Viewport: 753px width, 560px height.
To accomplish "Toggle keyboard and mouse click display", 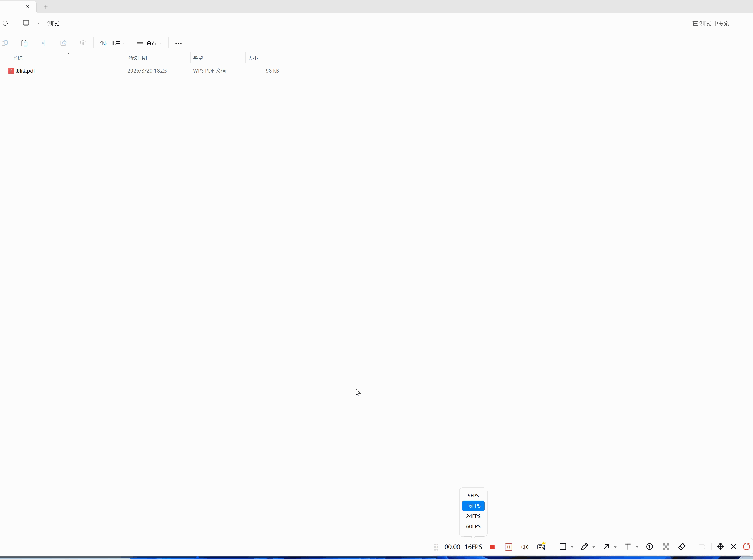I will (541, 546).
